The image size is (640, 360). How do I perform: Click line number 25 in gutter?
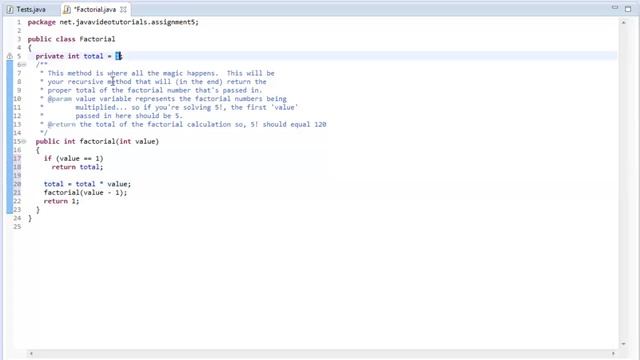click(17, 227)
